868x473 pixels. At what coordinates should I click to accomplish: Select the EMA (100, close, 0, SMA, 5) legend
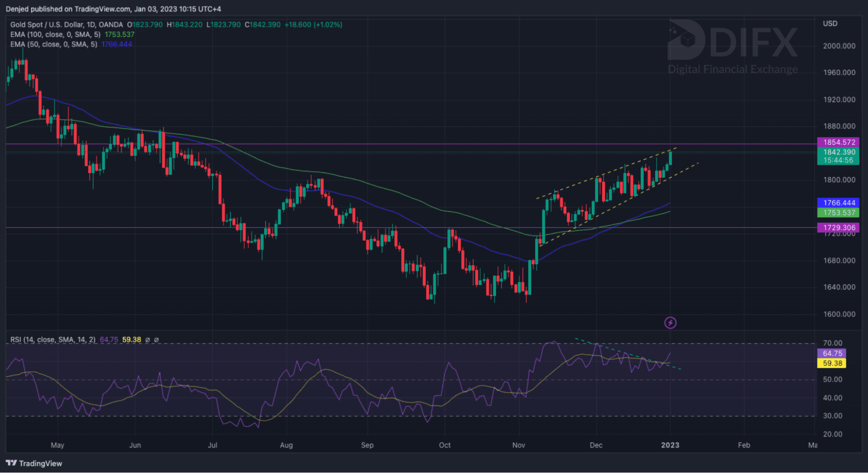click(x=55, y=34)
